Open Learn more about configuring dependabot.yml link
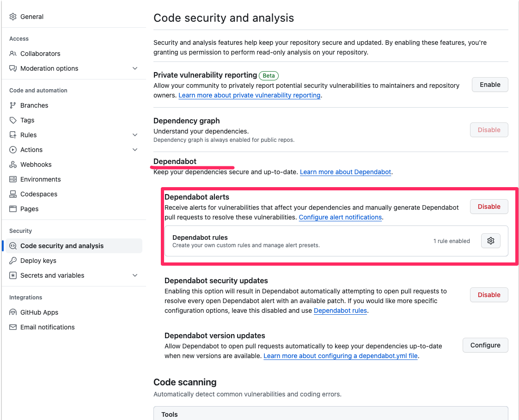This screenshot has height=420, width=519. click(341, 356)
